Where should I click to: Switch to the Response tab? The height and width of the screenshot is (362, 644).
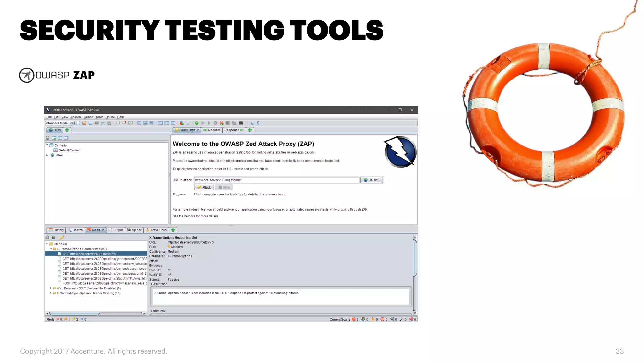point(234,130)
